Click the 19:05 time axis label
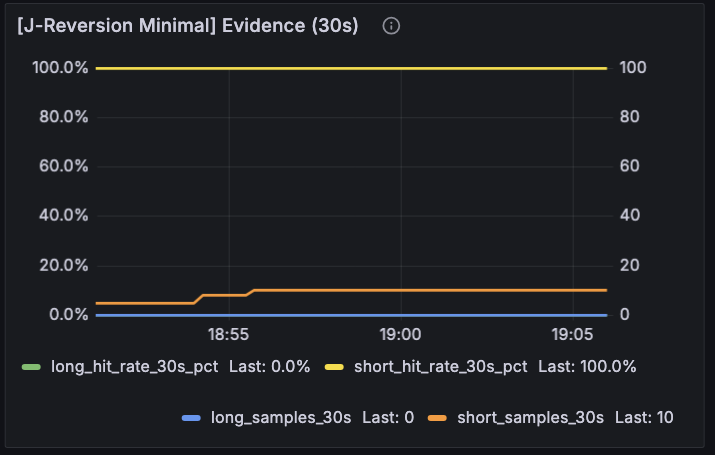 (573, 335)
